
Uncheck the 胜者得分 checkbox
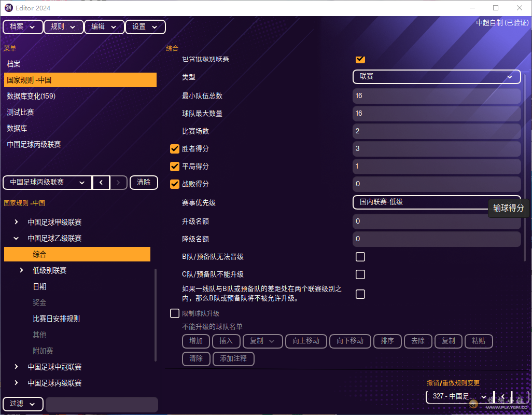point(174,149)
